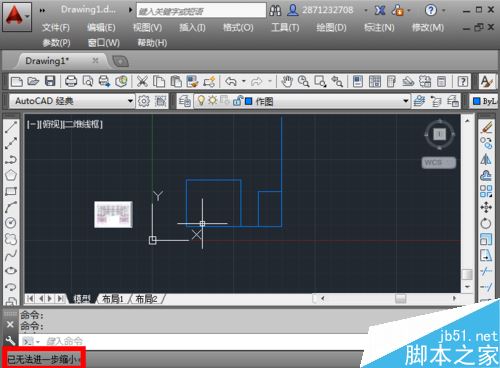This screenshot has height=368, width=500.
Task: Click the New drawing icon
Action: click(17, 81)
